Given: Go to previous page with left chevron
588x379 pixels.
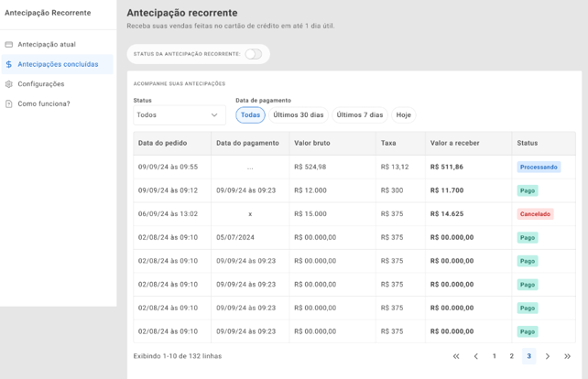Looking at the screenshot, I should pyautogui.click(x=475, y=356).
